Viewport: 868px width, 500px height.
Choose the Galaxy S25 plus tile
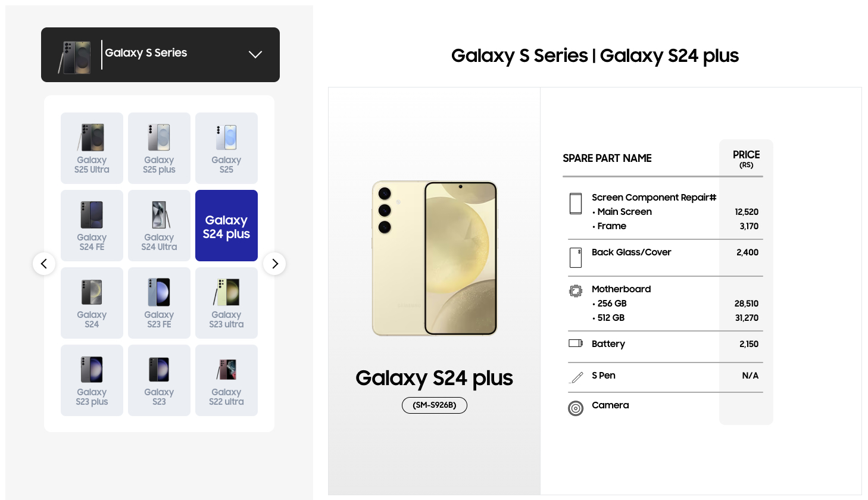tap(159, 148)
